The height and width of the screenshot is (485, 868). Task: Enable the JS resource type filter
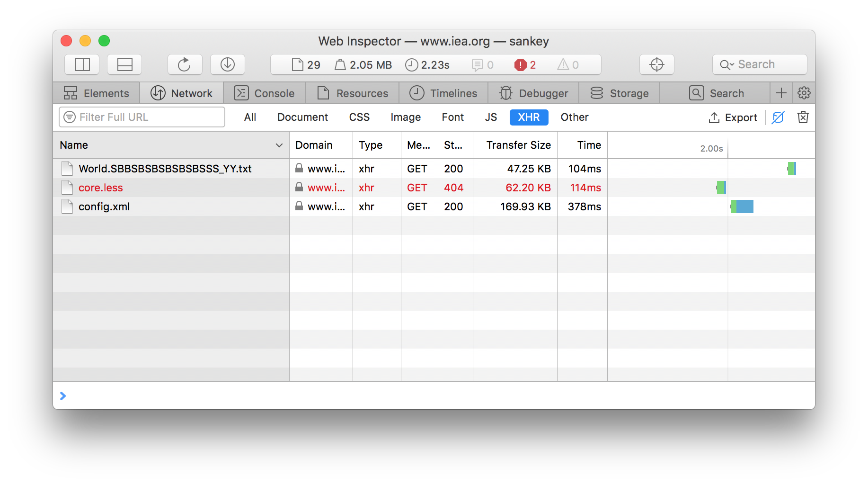[x=491, y=117]
